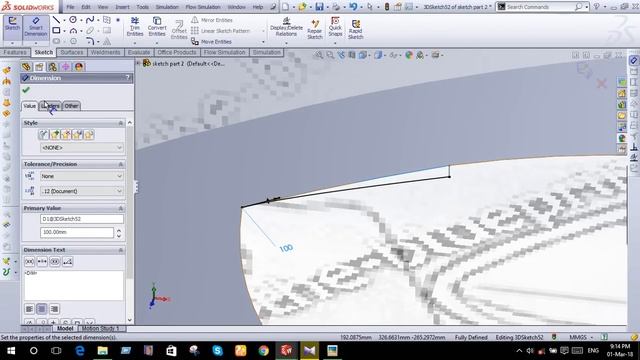640x360 pixels.
Task: Select the Smart Dimension tool
Action: (36, 27)
